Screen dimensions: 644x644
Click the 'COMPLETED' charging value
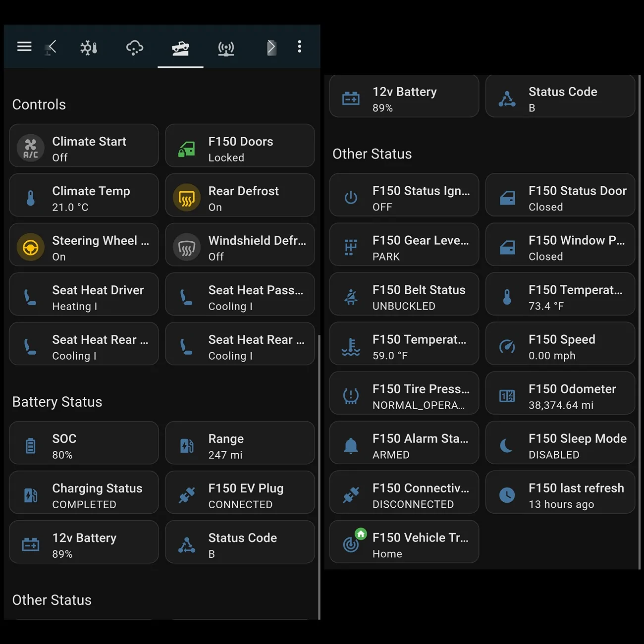pyautogui.click(x=84, y=505)
